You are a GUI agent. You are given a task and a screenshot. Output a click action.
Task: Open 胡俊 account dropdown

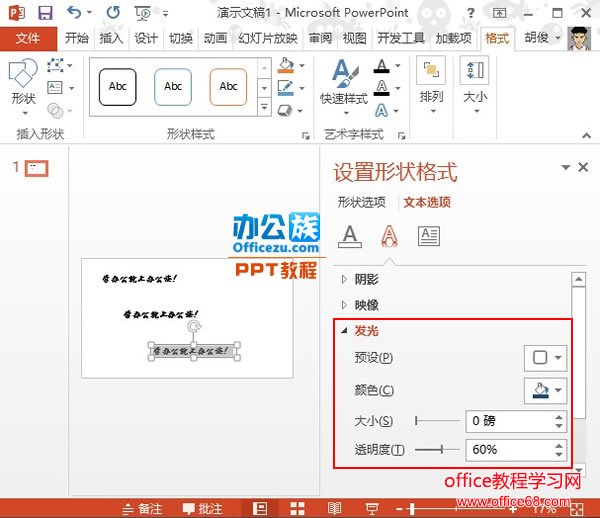pos(541,38)
